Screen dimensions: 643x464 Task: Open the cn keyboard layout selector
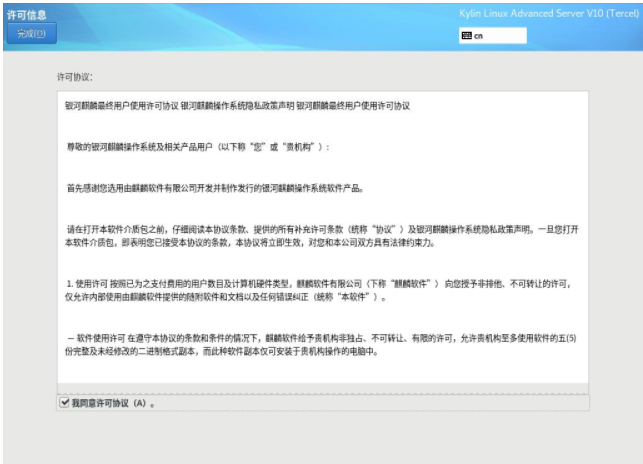[x=493, y=36]
